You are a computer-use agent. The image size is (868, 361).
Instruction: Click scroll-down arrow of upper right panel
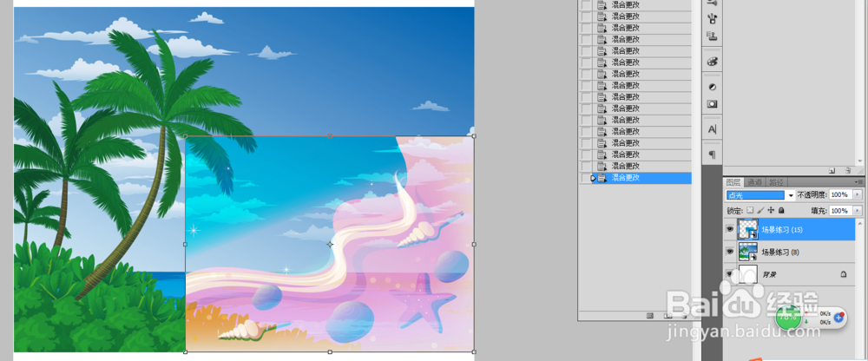click(859, 161)
